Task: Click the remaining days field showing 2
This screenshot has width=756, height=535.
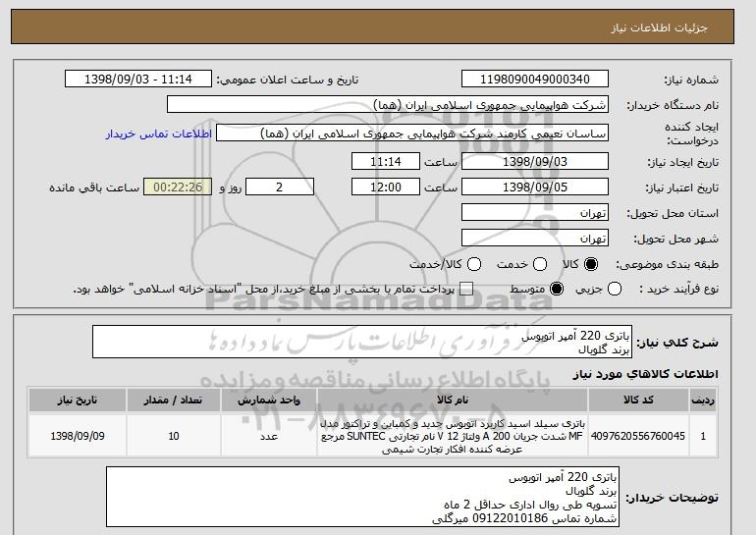Action: (280, 187)
